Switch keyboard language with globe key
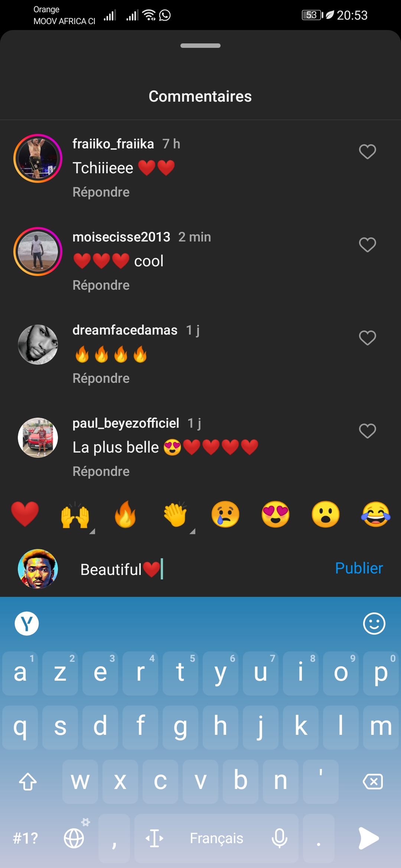Viewport: 401px width, 868px height. (x=74, y=838)
